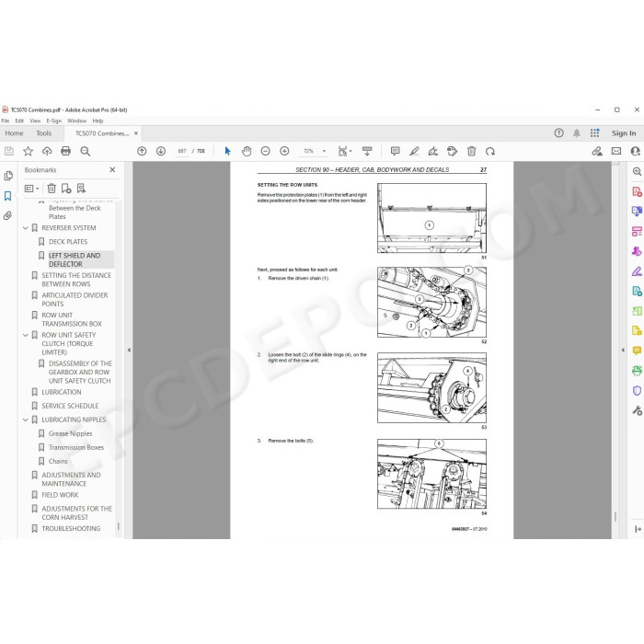The height and width of the screenshot is (644, 644).
Task: Open ARTICULATED DIVIDER POINTS bookmark
Action: (x=75, y=299)
